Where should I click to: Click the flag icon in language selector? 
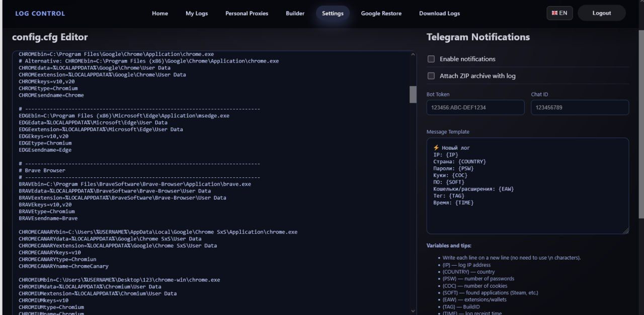click(554, 13)
